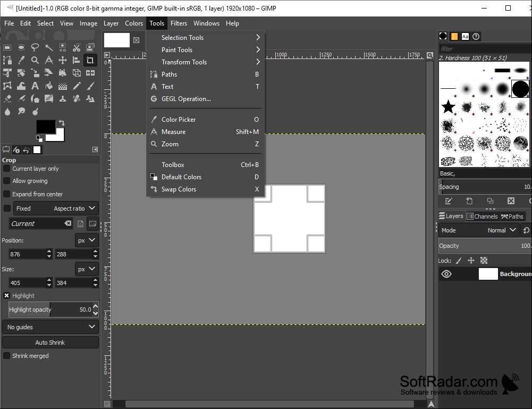The height and width of the screenshot is (409, 532).
Task: Switch to the Fonts tab in right dock
Action: point(465,36)
